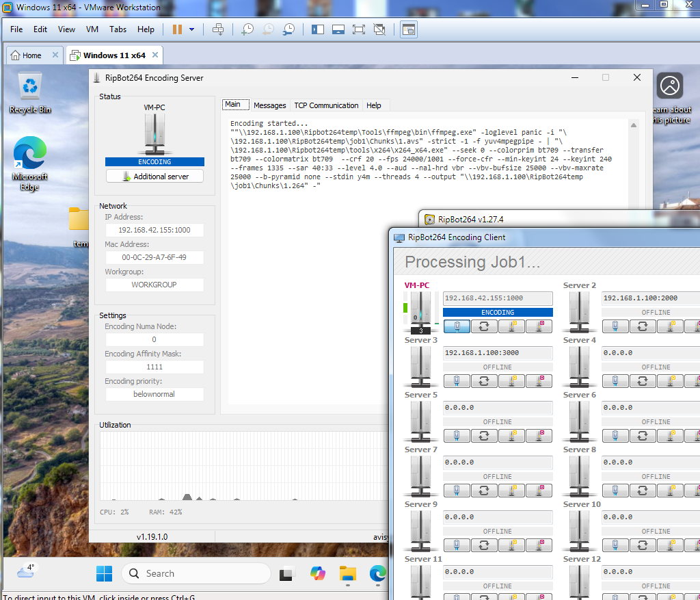Open the VM menu in the menu bar

pos(92,29)
